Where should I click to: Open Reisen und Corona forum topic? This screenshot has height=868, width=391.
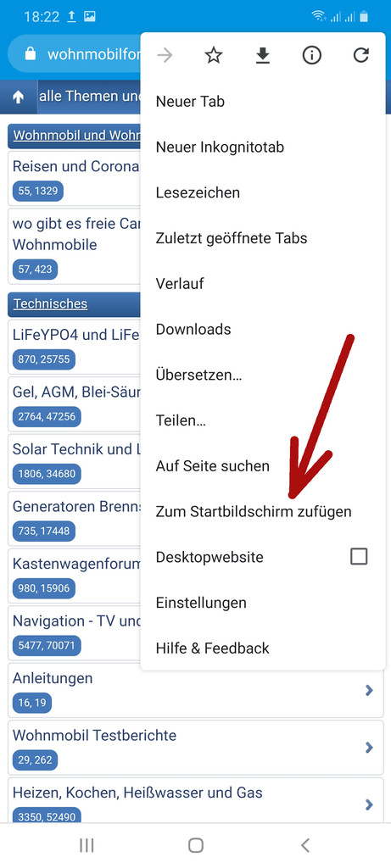[75, 166]
